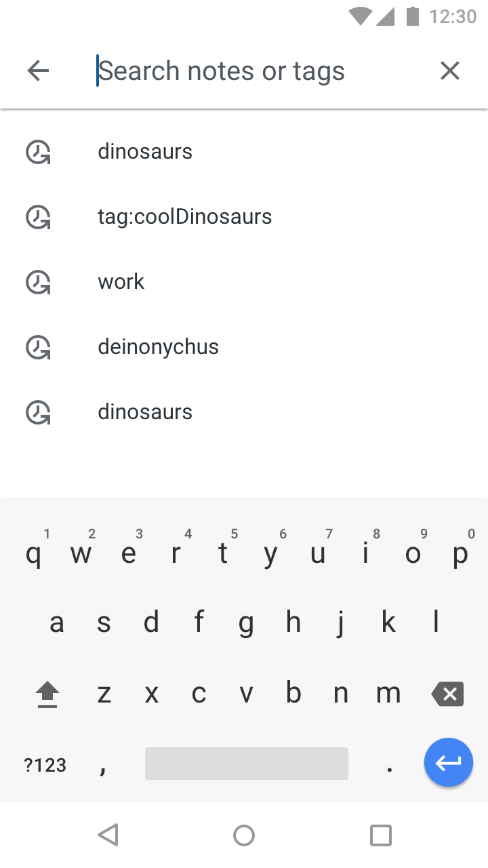Screen dimensions: 488x868
Task: Click the history icon beside dinosaurs suggestion
Action: [39, 153]
